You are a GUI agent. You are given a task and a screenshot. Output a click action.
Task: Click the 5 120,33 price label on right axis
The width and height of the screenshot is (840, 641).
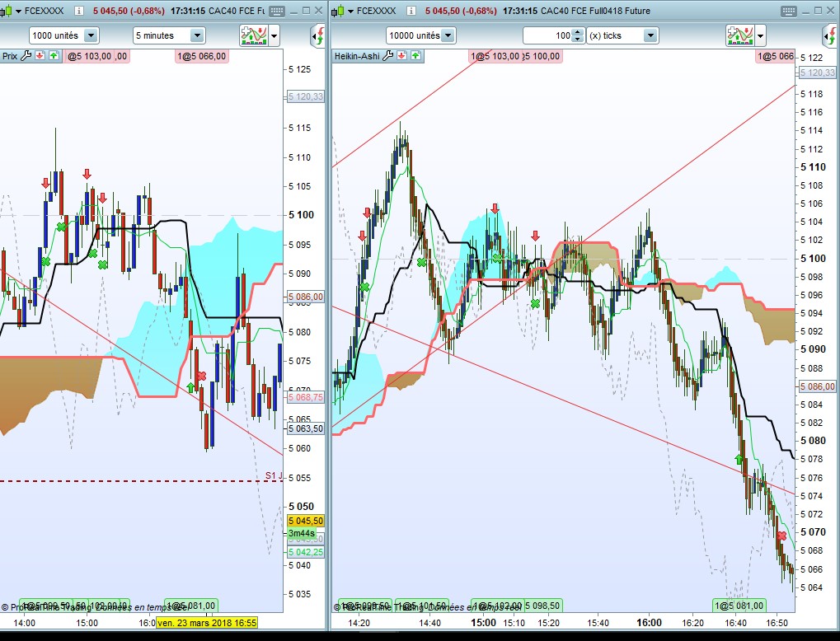818,73
